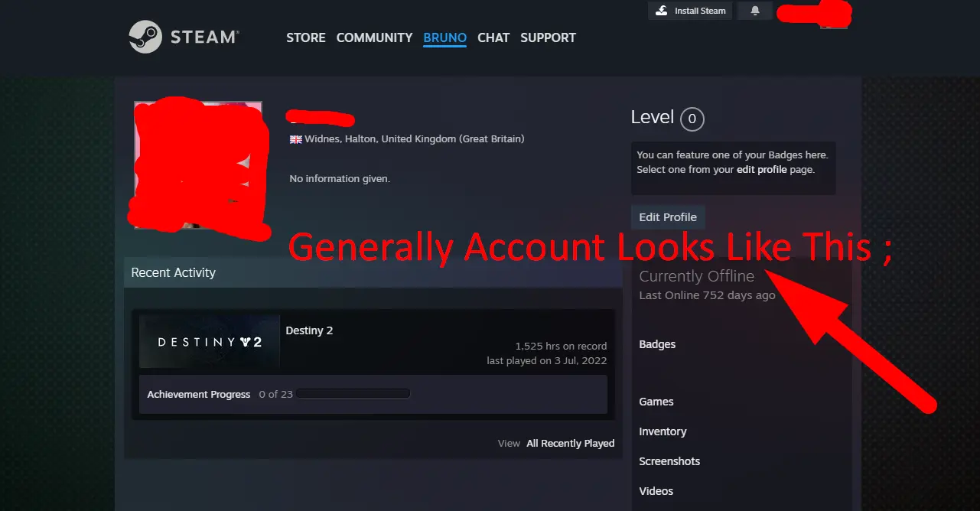Click the 'No information given.' text

[340, 178]
